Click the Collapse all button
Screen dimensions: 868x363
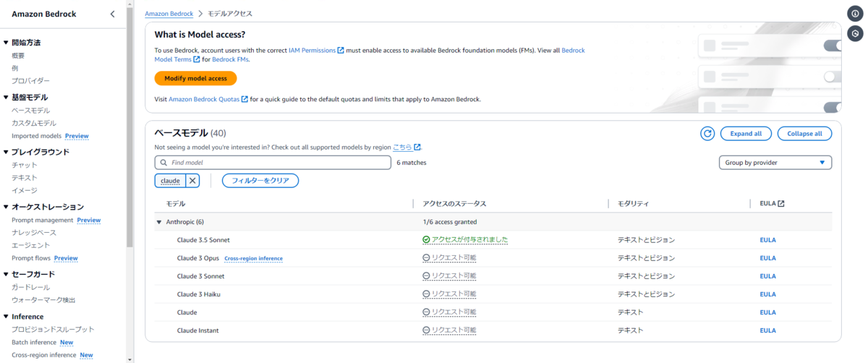(804, 134)
